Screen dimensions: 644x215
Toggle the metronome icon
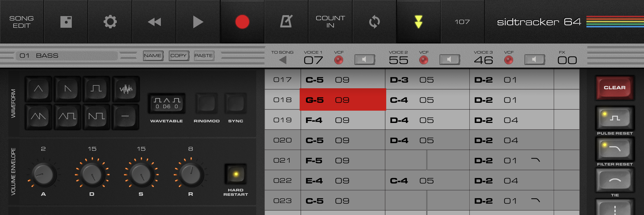(x=286, y=22)
